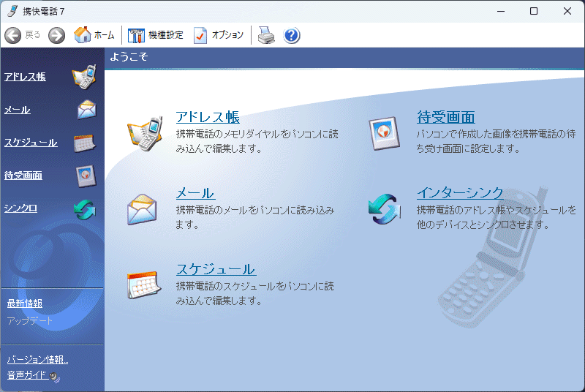Click sidebar schedule calendar icon

click(85, 143)
